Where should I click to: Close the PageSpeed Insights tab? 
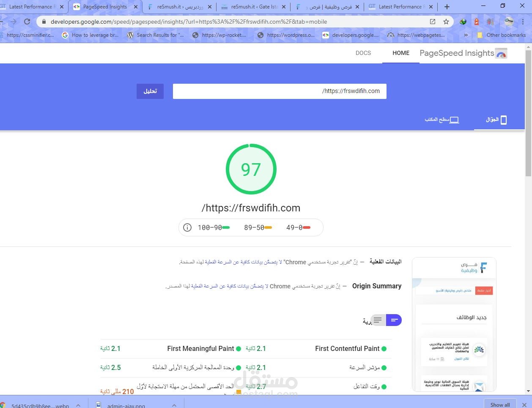coord(136,7)
